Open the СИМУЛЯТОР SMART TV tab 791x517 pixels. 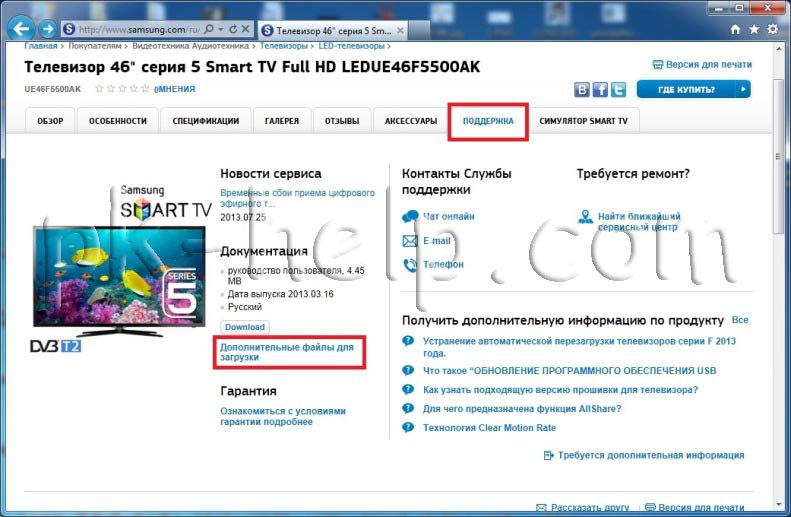[584, 121]
